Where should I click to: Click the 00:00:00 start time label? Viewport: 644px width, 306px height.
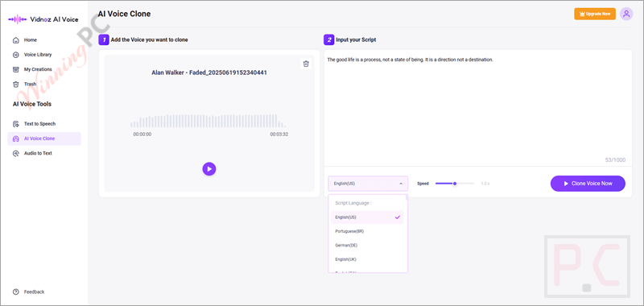pyautogui.click(x=142, y=134)
